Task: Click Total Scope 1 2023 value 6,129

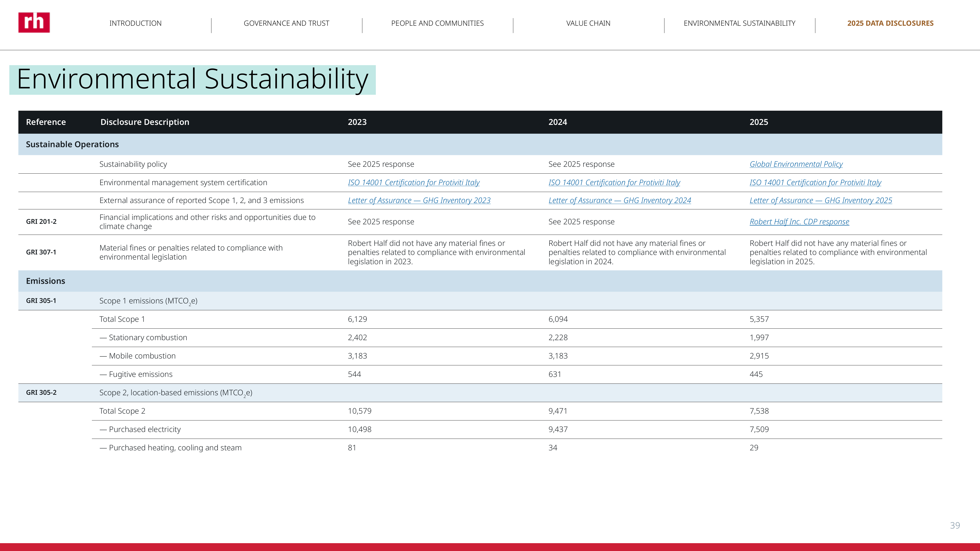Action: (357, 319)
